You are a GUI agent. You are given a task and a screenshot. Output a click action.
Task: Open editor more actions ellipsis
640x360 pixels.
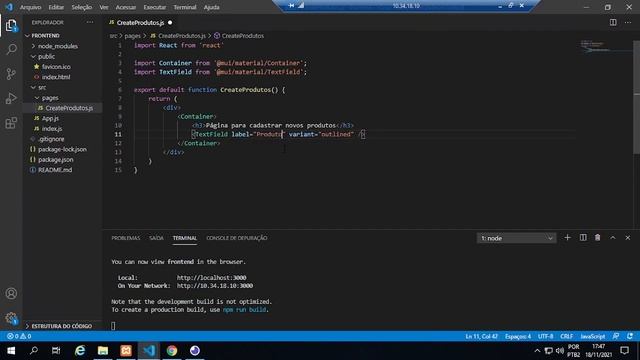pos(628,22)
